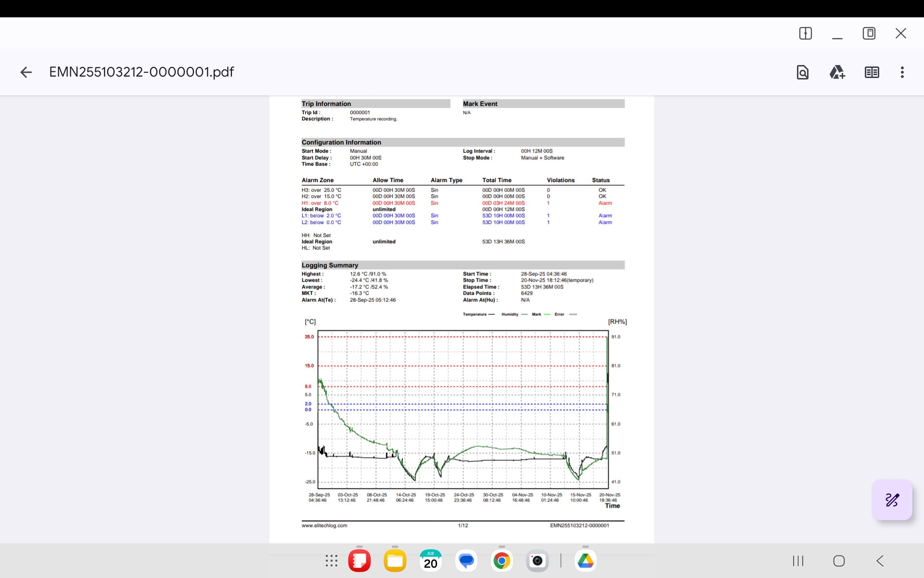Tap the floating pen annotate button
This screenshot has width=924, height=578.
point(892,500)
